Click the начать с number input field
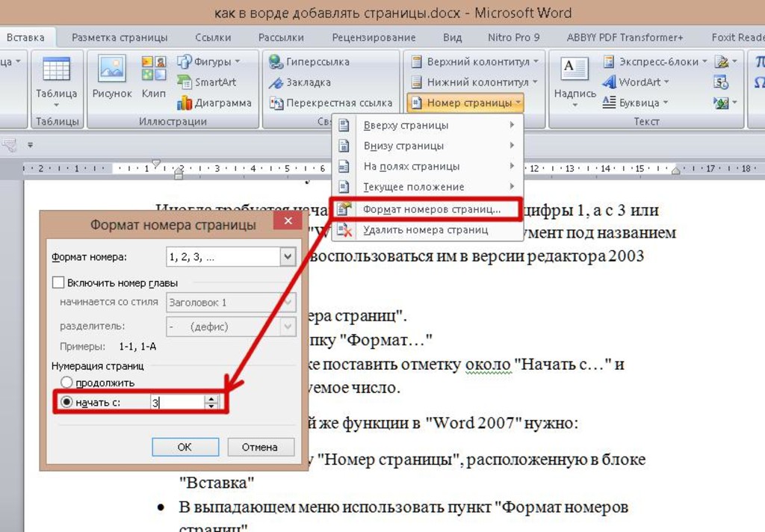 [176, 402]
